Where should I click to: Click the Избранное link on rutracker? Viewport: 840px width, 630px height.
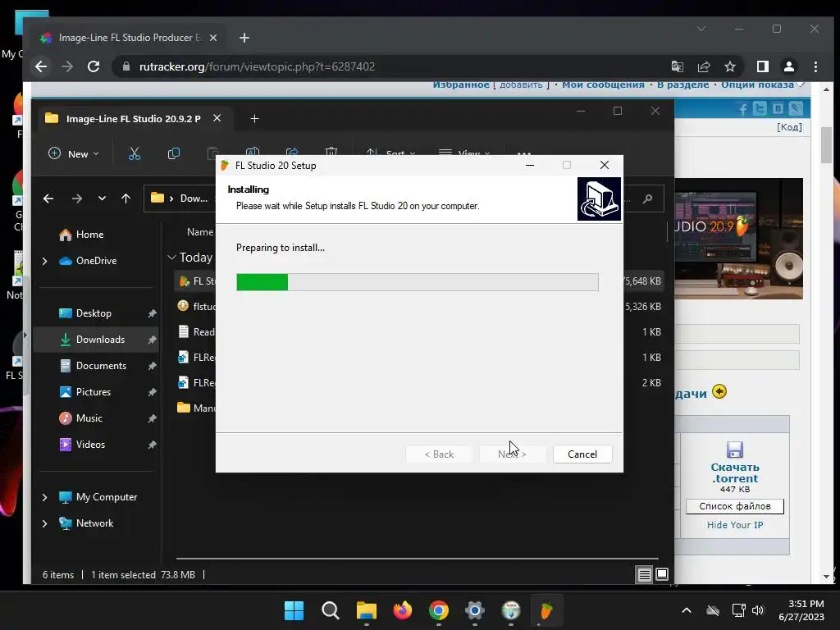(461, 84)
